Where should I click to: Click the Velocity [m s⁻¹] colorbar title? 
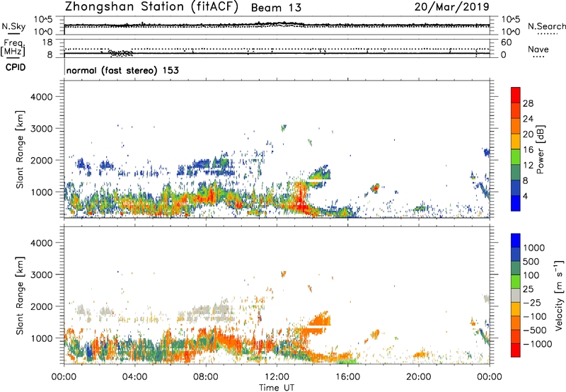pos(559,295)
